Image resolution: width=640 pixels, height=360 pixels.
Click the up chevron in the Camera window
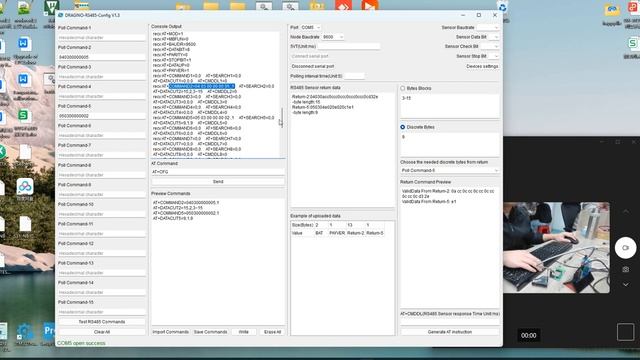point(625,211)
